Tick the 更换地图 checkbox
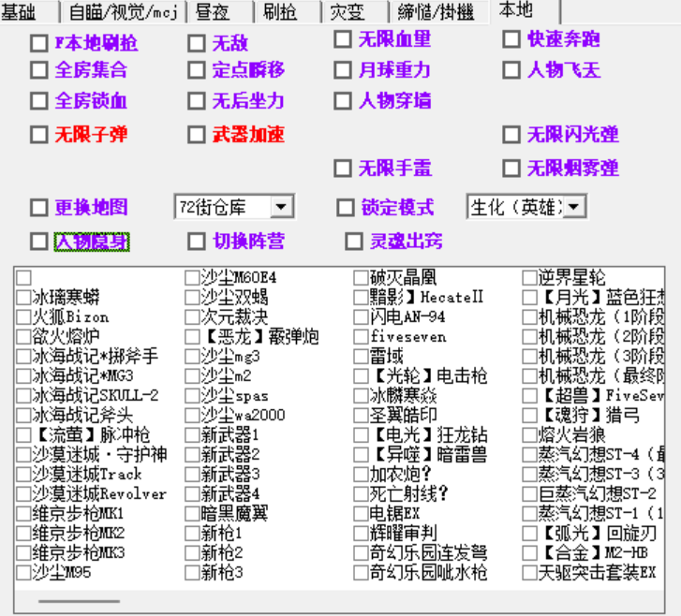 (x=39, y=208)
